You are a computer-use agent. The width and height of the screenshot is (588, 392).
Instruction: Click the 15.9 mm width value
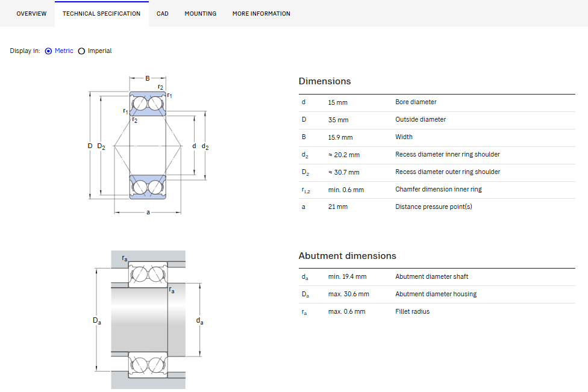pyautogui.click(x=340, y=137)
